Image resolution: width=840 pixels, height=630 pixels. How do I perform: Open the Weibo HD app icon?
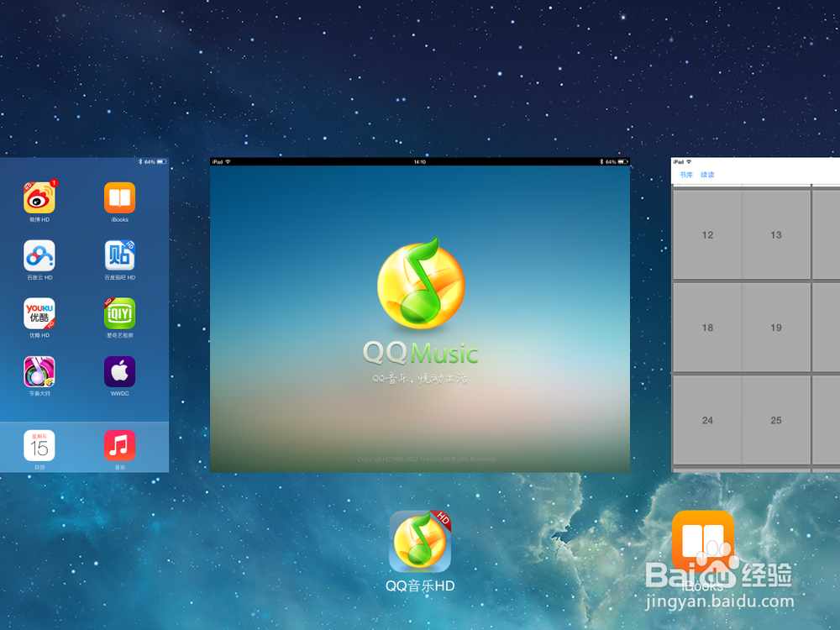pyautogui.click(x=39, y=197)
